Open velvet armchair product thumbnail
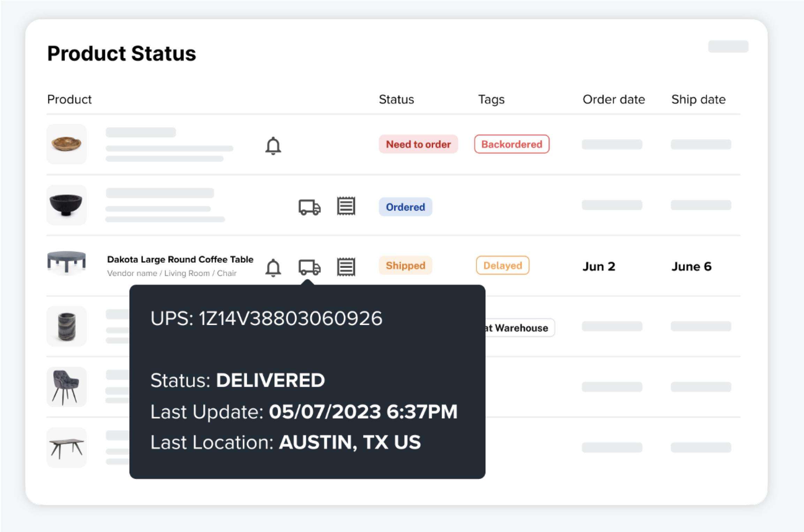Viewport: 804px width, 532px height. pos(66,387)
